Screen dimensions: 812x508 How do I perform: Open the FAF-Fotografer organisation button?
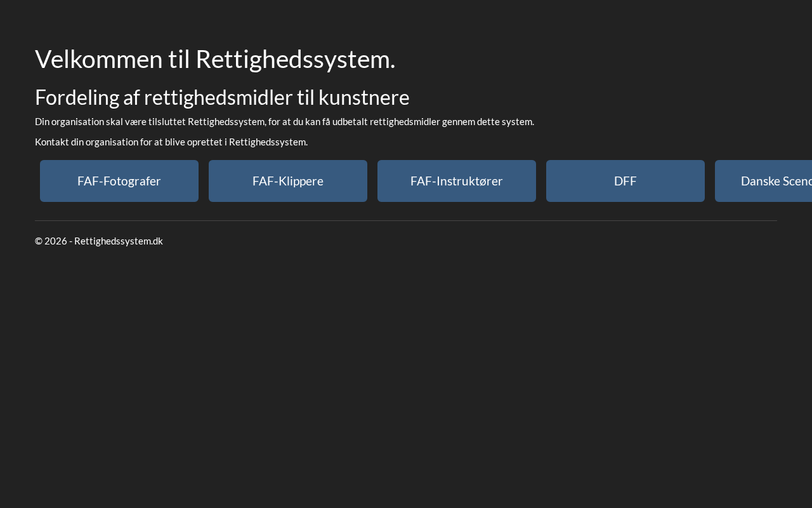pyautogui.click(x=119, y=181)
